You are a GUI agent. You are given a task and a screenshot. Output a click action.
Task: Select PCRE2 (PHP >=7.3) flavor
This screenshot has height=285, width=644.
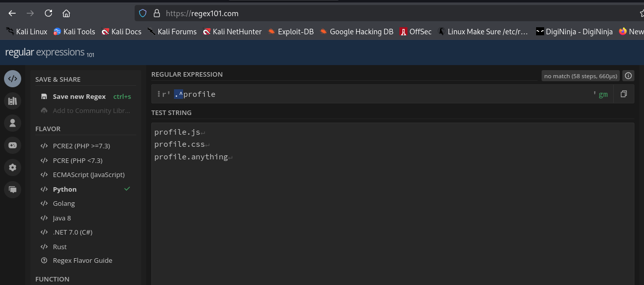(81, 146)
